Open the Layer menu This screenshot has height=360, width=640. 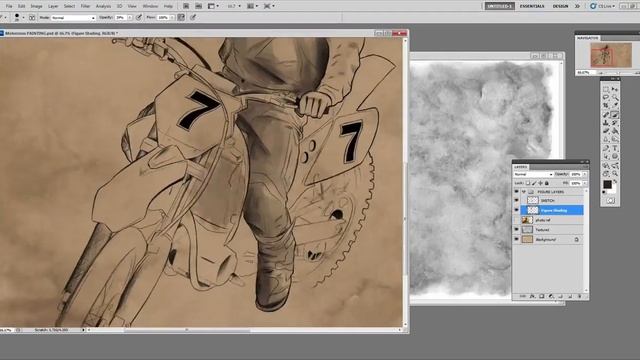[x=53, y=6]
